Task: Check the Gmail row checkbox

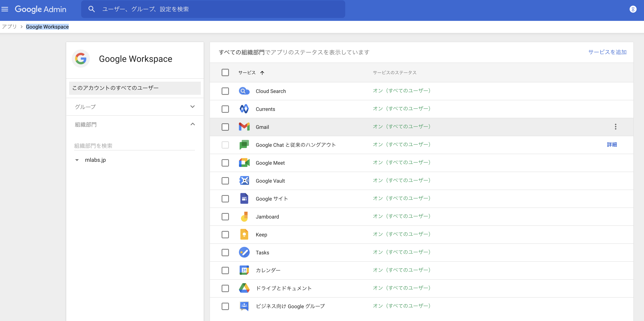Action: [225, 127]
